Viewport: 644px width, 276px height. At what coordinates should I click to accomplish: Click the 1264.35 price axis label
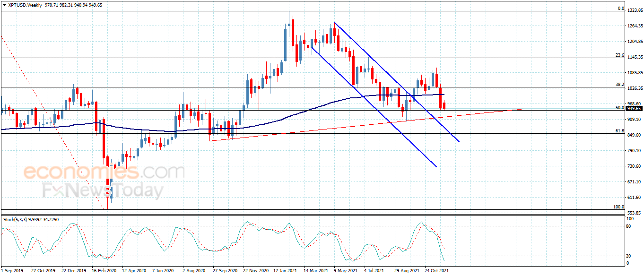pyautogui.click(x=635, y=26)
